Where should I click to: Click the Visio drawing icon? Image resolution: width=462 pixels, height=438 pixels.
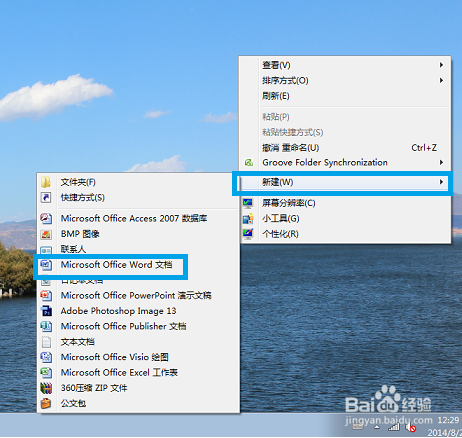pos(46,357)
